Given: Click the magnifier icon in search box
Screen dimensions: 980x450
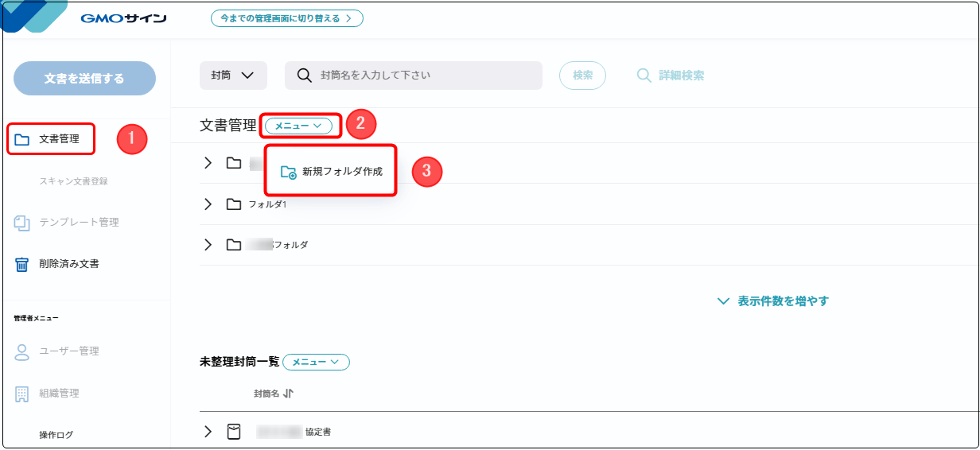Looking at the screenshot, I should point(304,76).
